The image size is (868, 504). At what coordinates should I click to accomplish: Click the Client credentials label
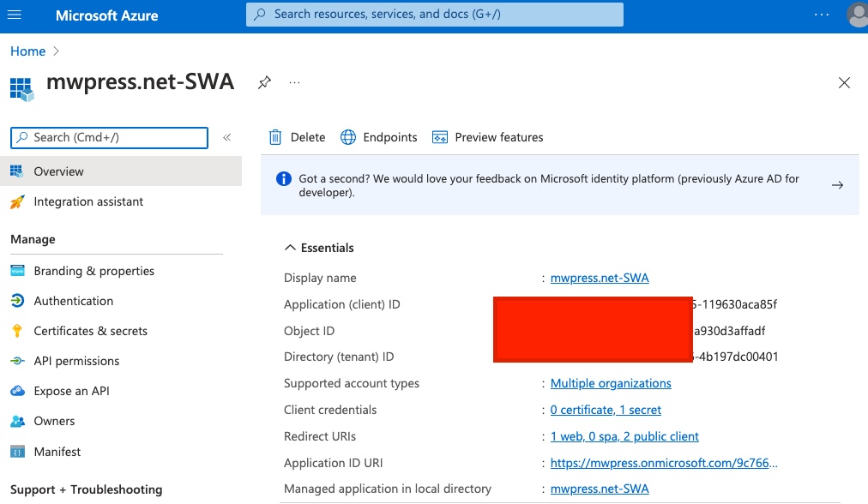[x=330, y=410]
